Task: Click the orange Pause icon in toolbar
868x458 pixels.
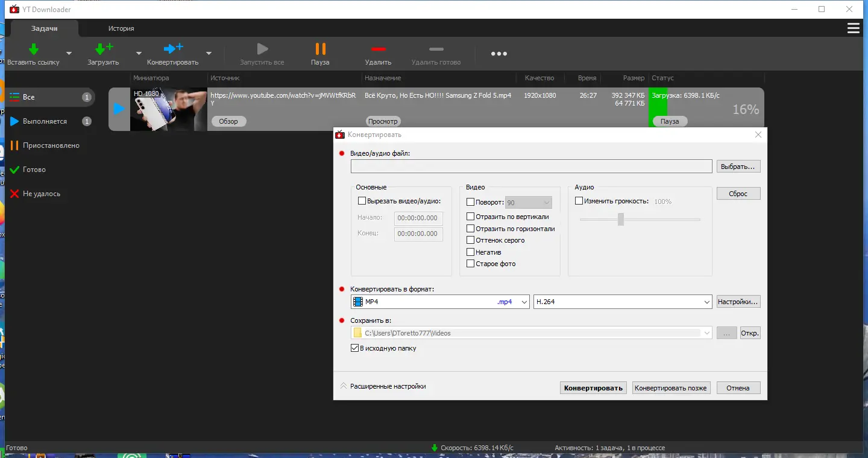Action: pyautogui.click(x=320, y=49)
